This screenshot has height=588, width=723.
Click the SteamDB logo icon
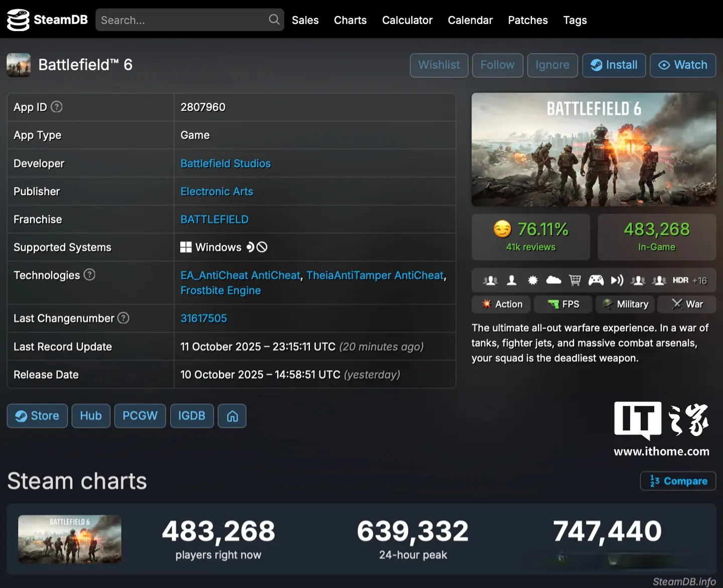click(x=18, y=20)
